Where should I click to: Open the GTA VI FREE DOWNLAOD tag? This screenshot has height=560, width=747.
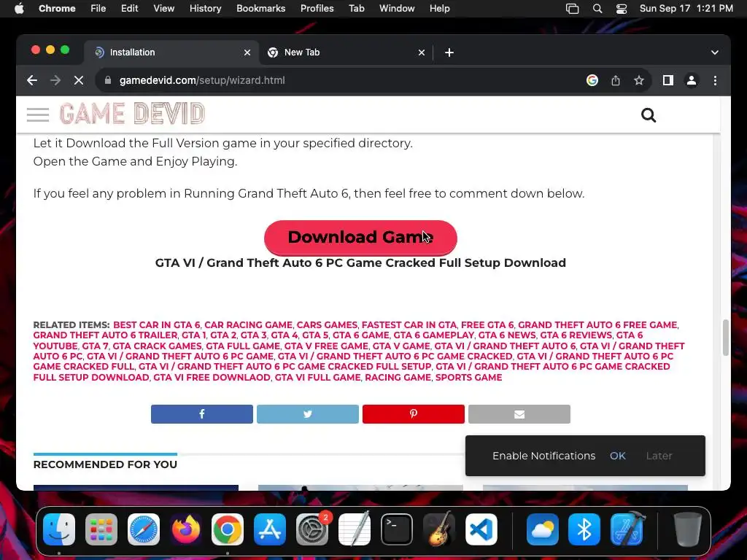tap(212, 377)
